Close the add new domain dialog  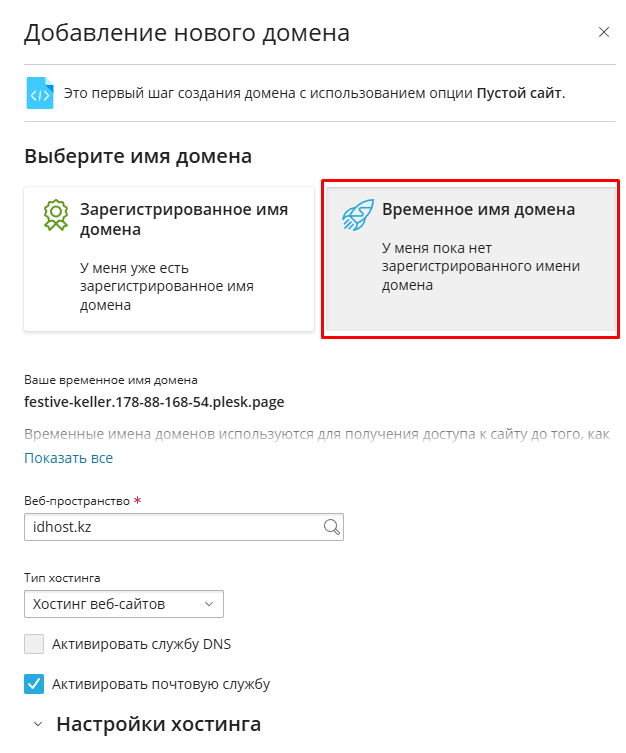click(x=603, y=32)
